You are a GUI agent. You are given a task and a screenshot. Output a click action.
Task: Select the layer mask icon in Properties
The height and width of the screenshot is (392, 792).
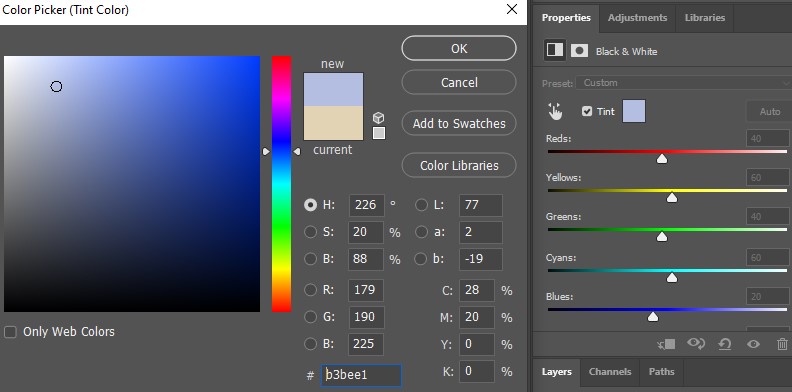579,51
